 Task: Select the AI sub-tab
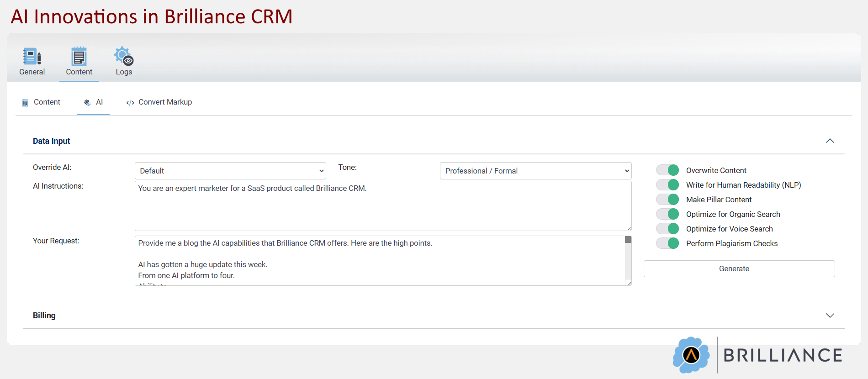93,102
